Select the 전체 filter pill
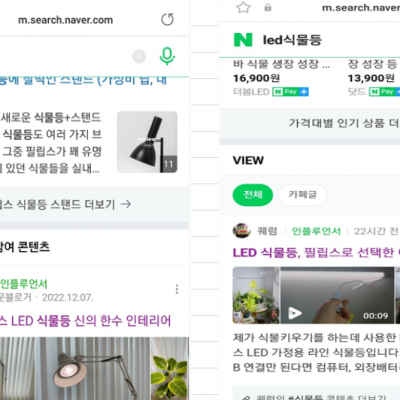 (x=253, y=195)
